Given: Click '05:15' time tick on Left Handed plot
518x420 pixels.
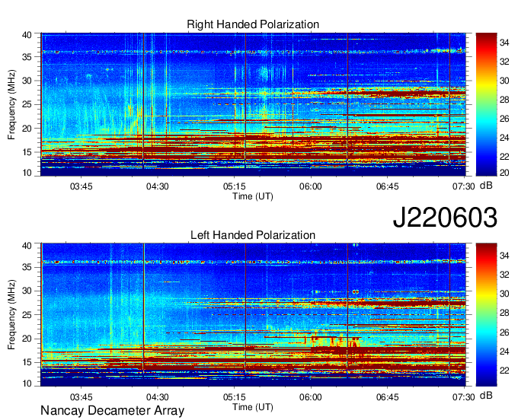Looking at the screenshot, I should click(234, 397).
